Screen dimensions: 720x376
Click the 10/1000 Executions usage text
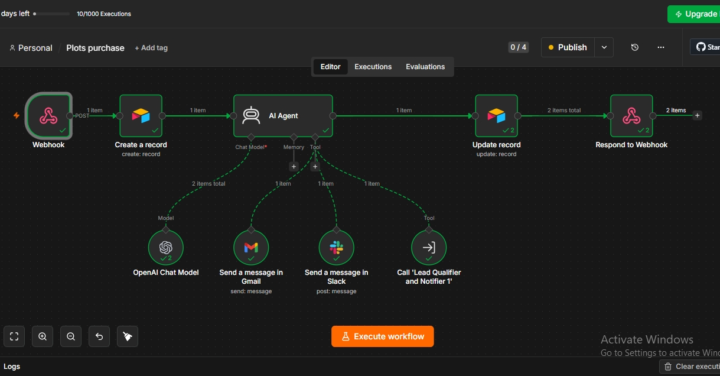104,14
